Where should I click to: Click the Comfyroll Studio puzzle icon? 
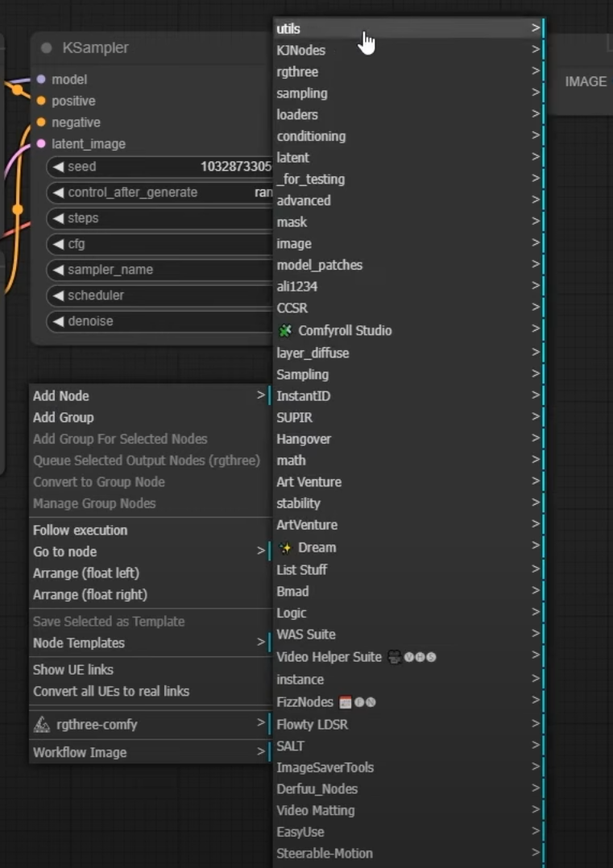(x=284, y=330)
